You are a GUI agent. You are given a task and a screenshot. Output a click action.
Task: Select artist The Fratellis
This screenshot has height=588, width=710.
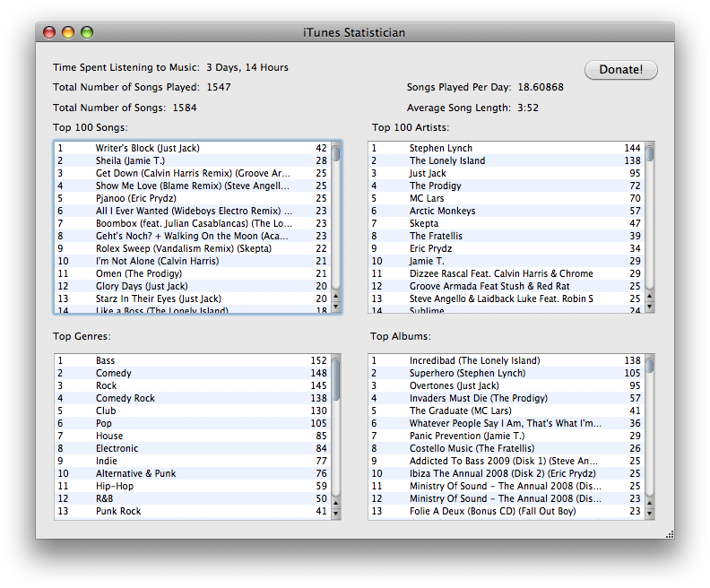[x=507, y=236]
